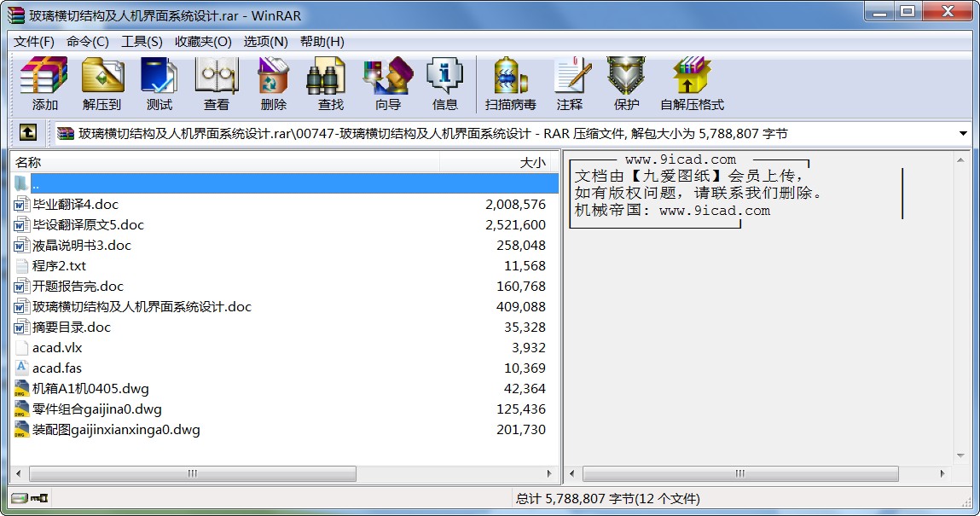Open the Find (查找) binoculars icon
Screen dimensions: 980x516
tap(330, 77)
